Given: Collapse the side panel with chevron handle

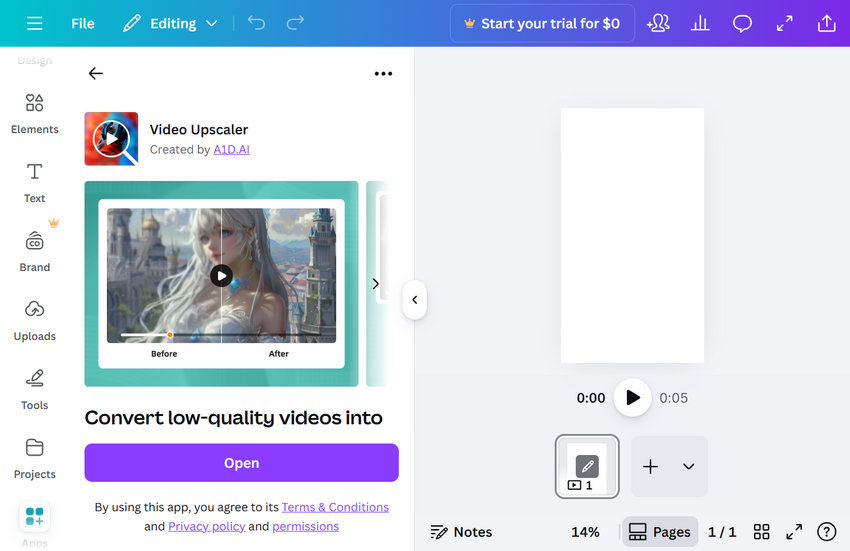Looking at the screenshot, I should click(x=415, y=300).
